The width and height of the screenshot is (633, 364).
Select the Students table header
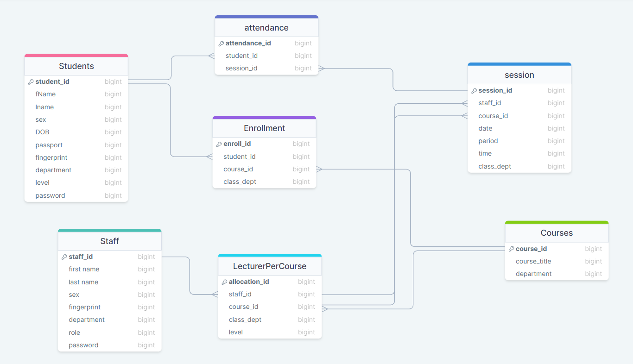point(76,66)
